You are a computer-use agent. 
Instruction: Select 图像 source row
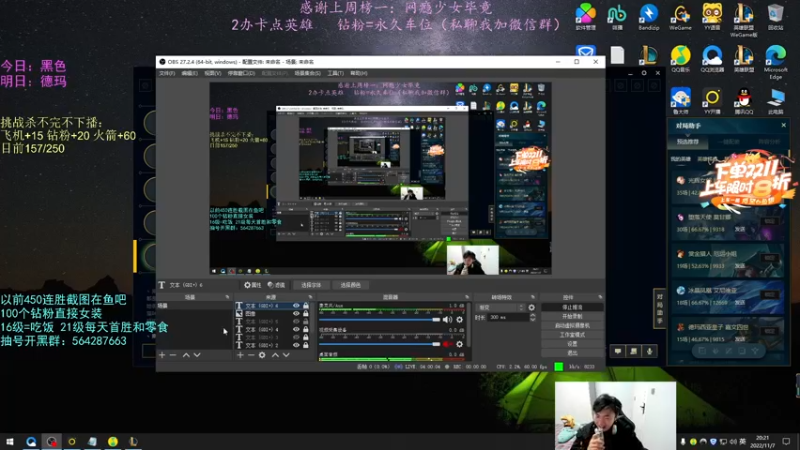[x=272, y=313]
